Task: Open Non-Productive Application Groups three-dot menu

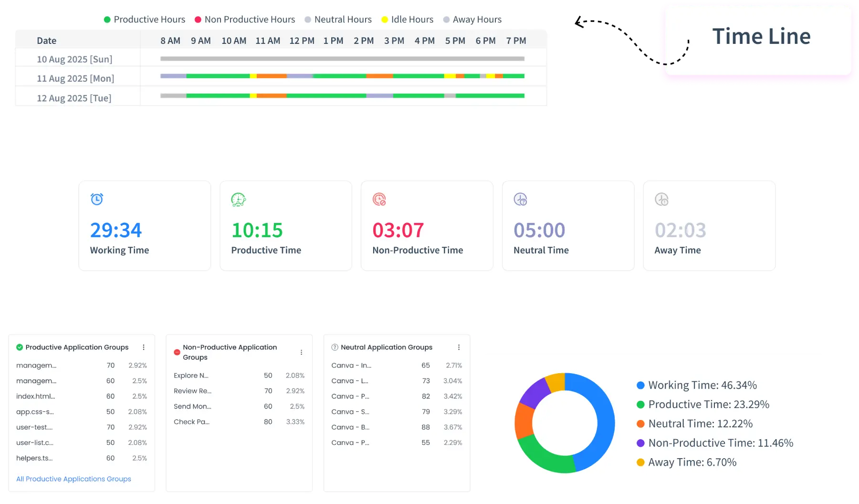Action: tap(301, 352)
